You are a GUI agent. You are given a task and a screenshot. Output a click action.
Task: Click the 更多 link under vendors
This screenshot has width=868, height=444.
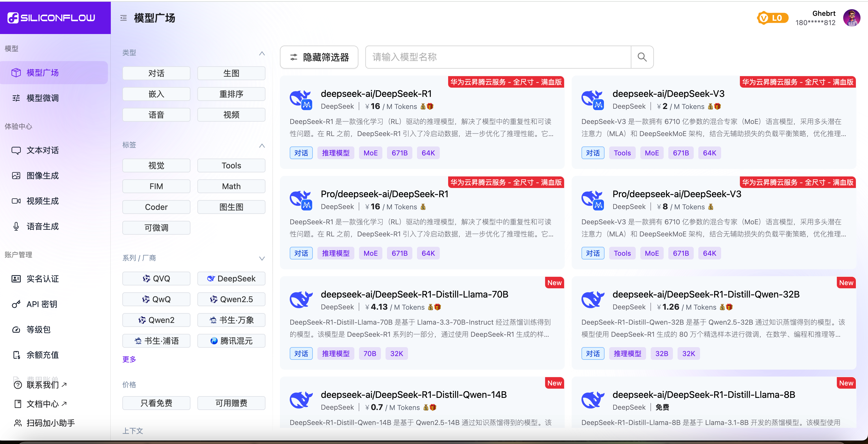point(129,359)
